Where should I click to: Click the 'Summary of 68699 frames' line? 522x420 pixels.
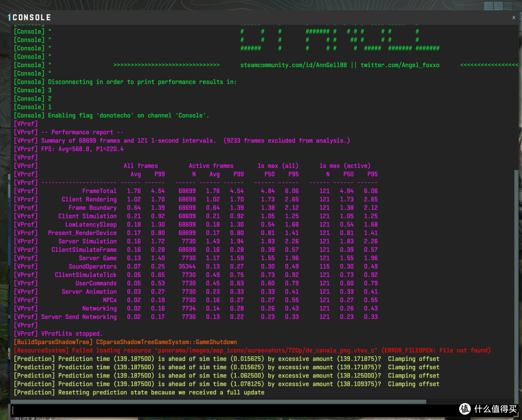182,141
